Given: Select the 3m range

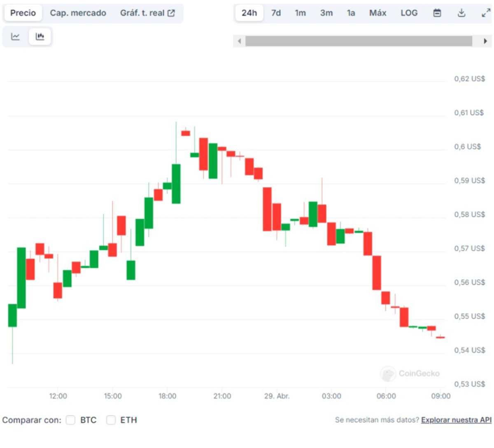Looking at the screenshot, I should [326, 13].
